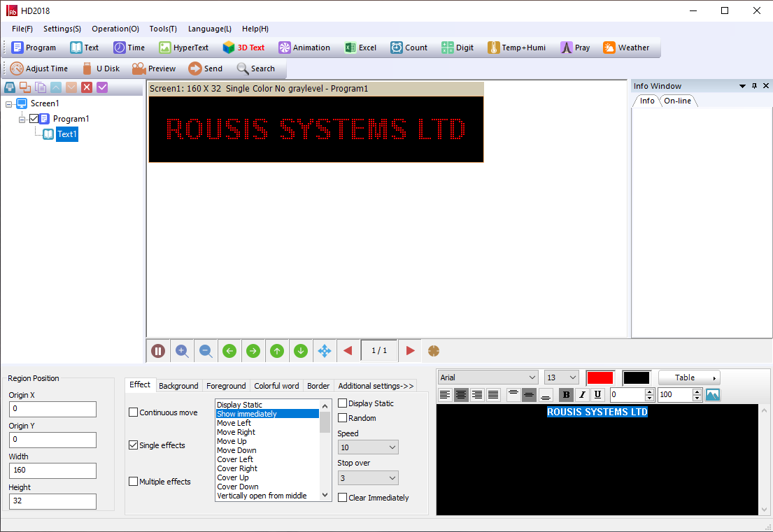Screen dimensions: 773x532
Task: Pick the red text color swatch
Action: click(600, 378)
